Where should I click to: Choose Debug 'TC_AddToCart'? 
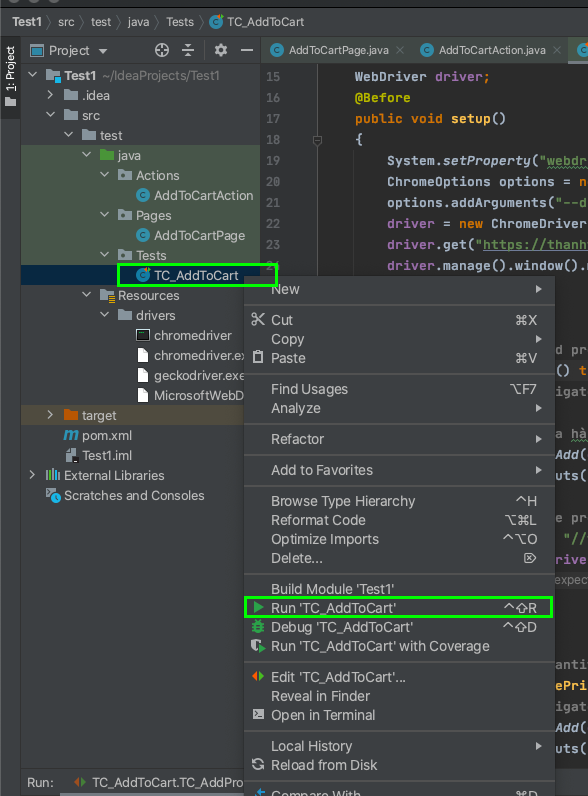[x=399, y=627]
